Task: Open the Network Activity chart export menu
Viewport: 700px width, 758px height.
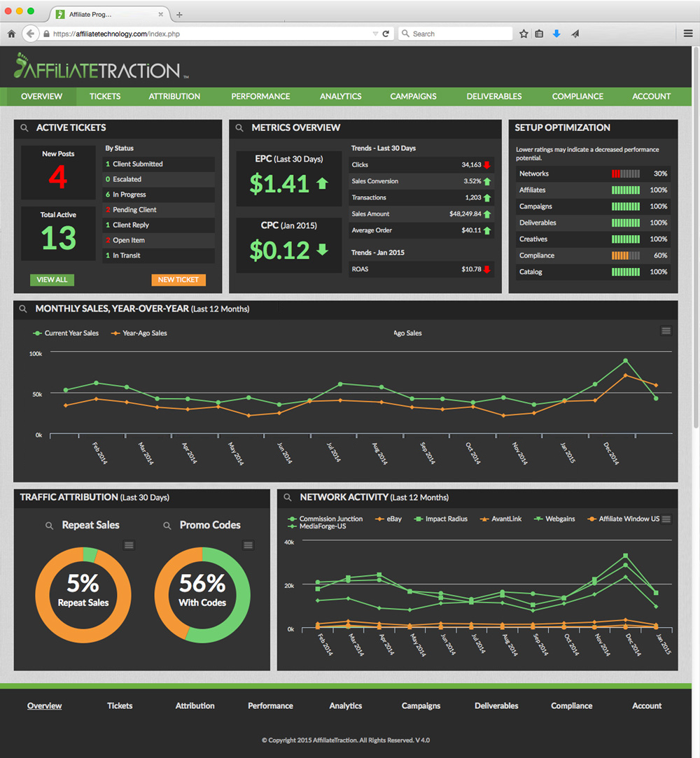Action: (x=666, y=519)
